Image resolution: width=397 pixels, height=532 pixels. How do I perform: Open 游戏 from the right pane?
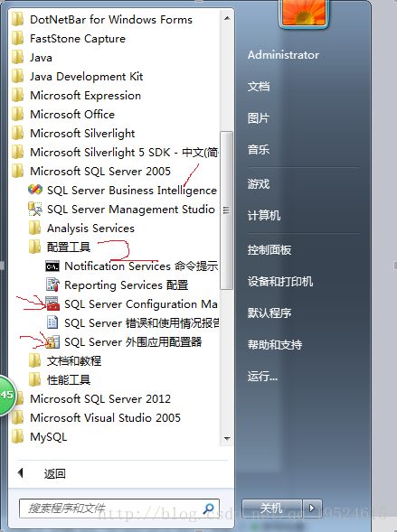pos(259,184)
